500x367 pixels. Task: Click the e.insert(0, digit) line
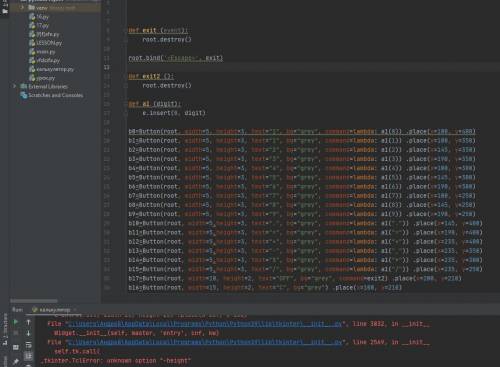(x=174, y=113)
